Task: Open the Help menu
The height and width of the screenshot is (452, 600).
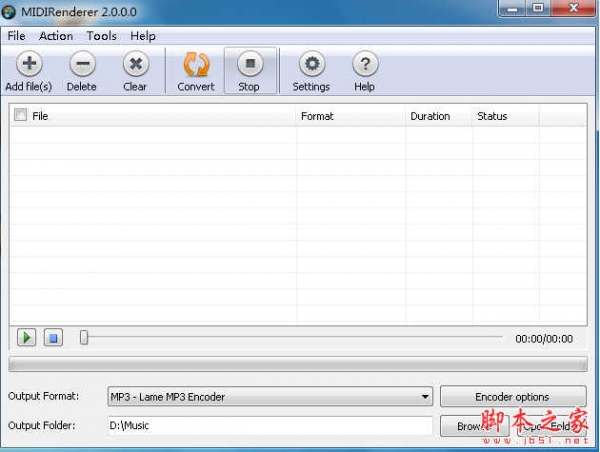Action: tap(143, 36)
